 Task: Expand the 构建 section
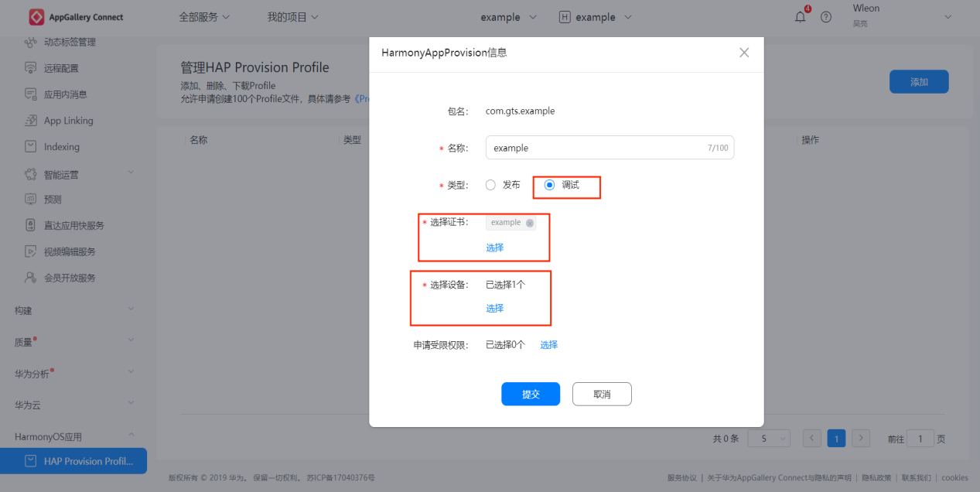131,309
